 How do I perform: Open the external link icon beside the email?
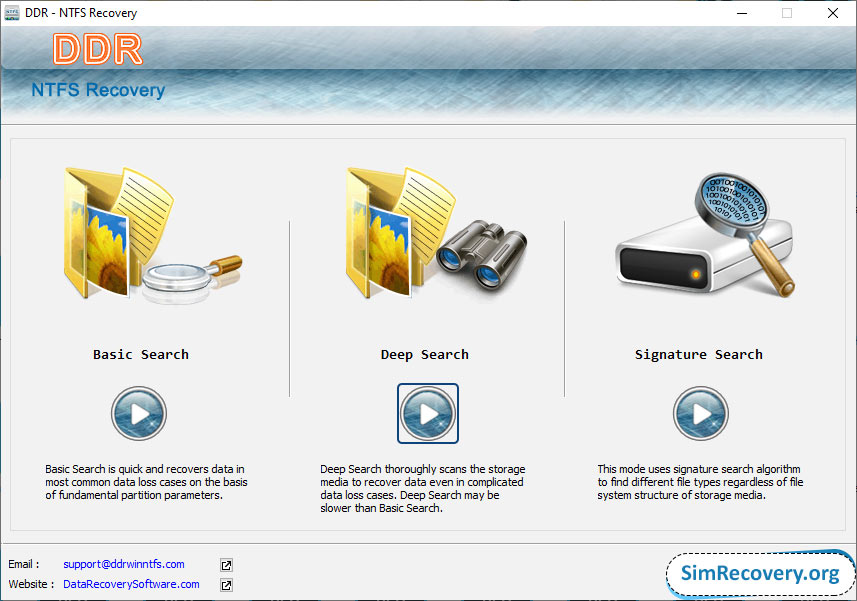click(x=226, y=565)
